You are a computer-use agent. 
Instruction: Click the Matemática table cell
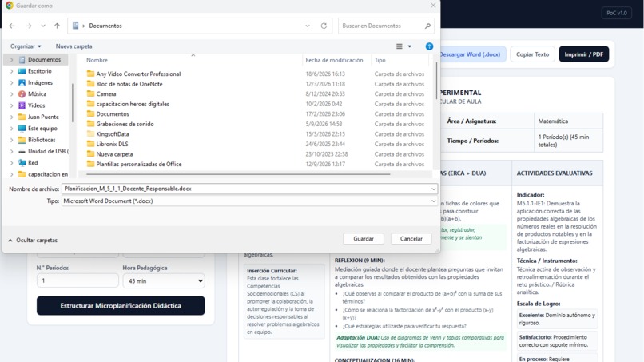point(568,121)
